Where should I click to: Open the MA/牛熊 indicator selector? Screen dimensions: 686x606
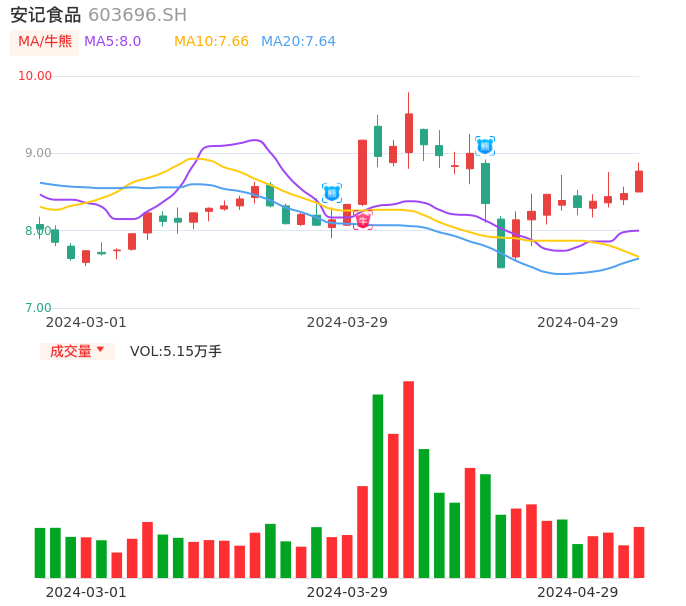[x=44, y=42]
